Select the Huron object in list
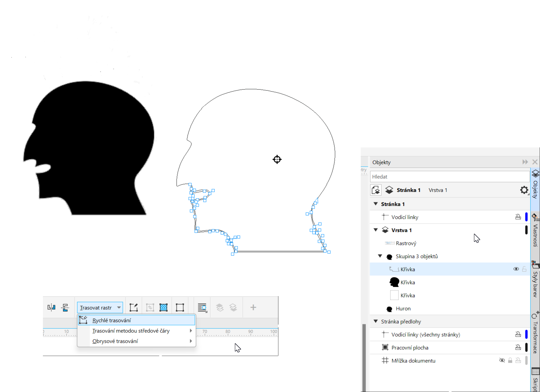Viewport: 540px width, 392px height. pyautogui.click(x=403, y=308)
